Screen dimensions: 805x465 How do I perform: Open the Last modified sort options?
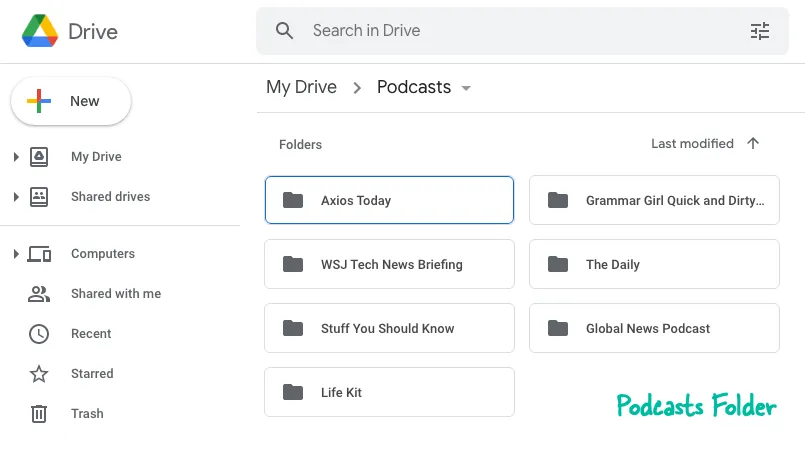pos(692,144)
